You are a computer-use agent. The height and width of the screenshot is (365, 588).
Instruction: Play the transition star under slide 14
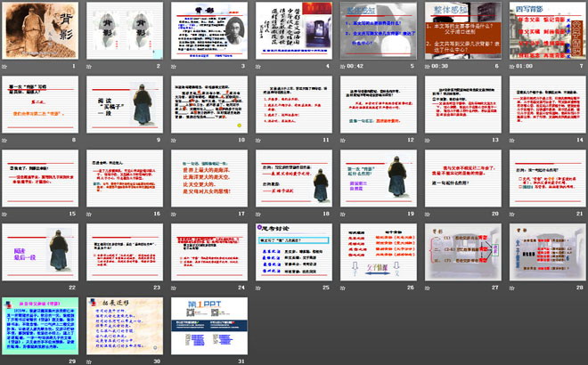[510, 140]
